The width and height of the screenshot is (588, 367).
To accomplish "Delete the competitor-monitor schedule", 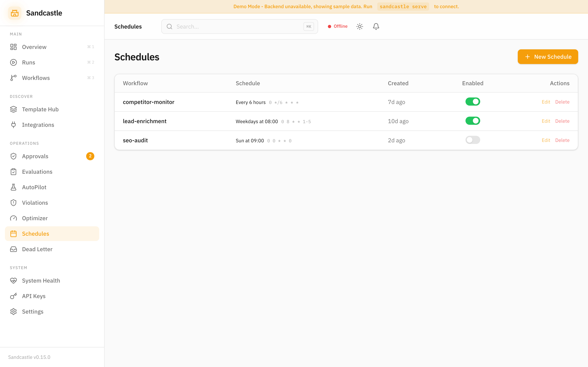I will [x=562, y=102].
